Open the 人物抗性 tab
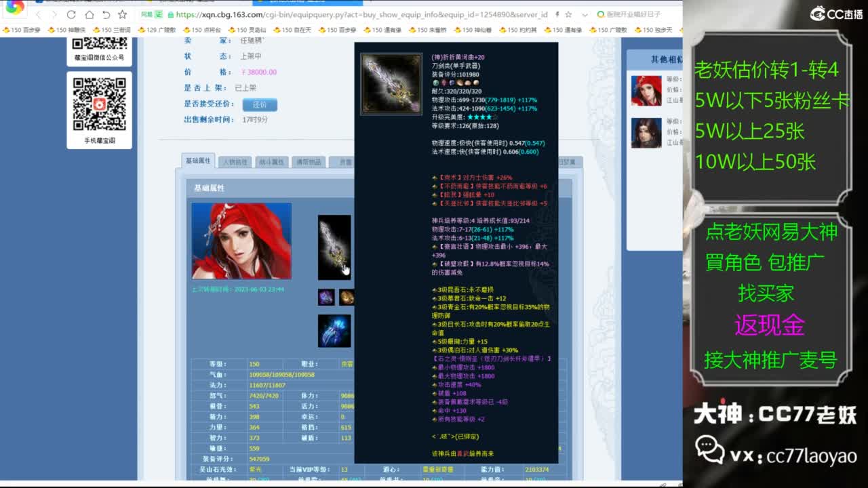Image resolution: width=868 pixels, height=488 pixels. [x=235, y=162]
